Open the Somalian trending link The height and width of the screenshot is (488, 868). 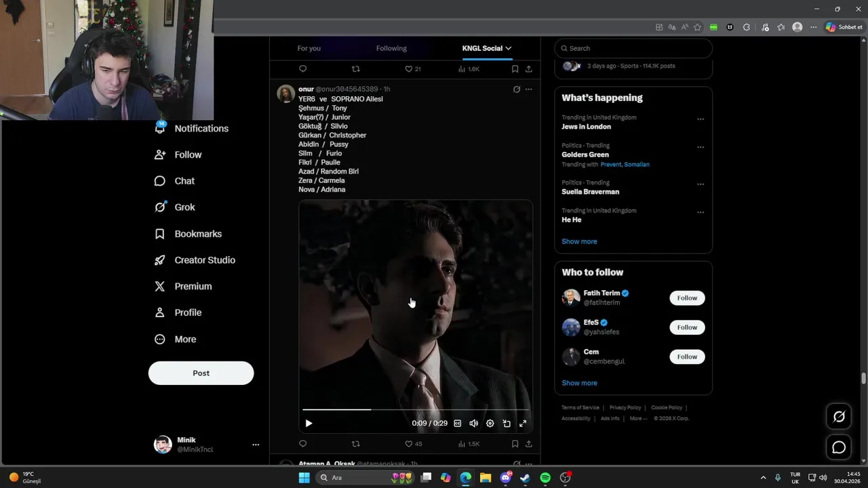click(637, 165)
